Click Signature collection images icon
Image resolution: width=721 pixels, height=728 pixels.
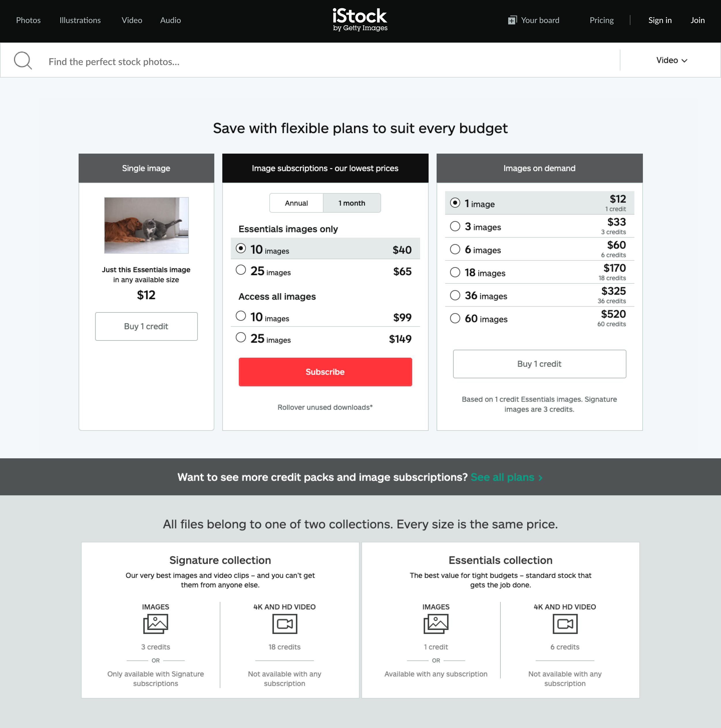(155, 624)
